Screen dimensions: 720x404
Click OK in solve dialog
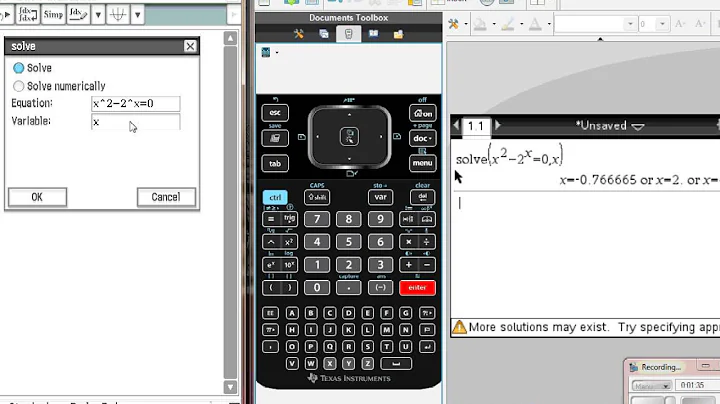[37, 197]
